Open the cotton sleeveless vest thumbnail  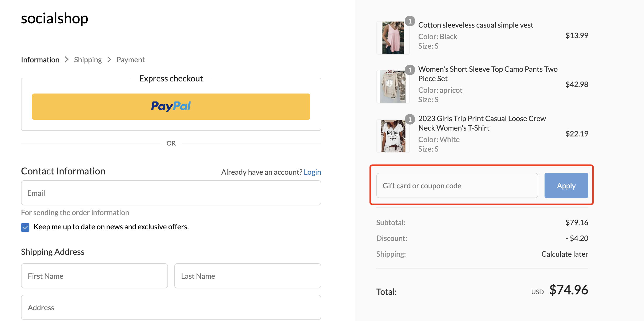coord(393,38)
